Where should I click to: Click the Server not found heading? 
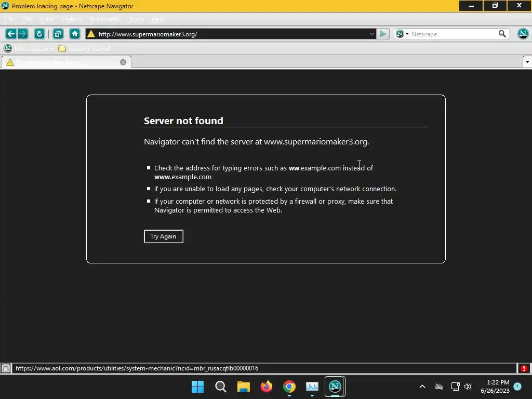click(183, 121)
